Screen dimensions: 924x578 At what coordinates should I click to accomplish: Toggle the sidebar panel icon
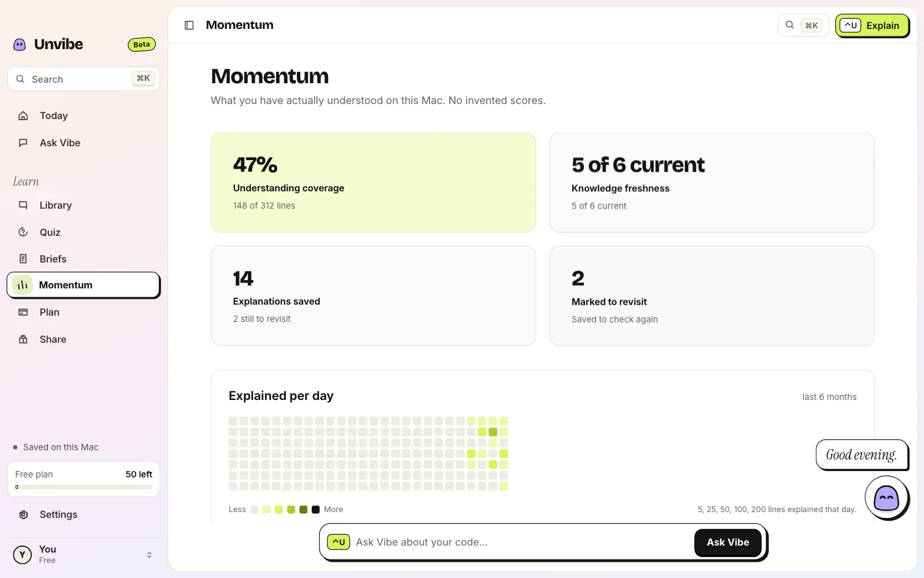189,25
